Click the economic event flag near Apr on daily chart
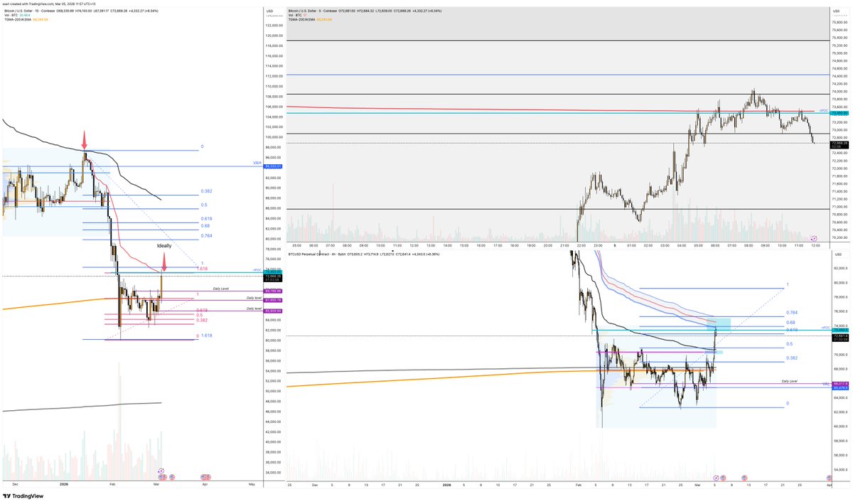The image size is (853, 504). coord(205,476)
